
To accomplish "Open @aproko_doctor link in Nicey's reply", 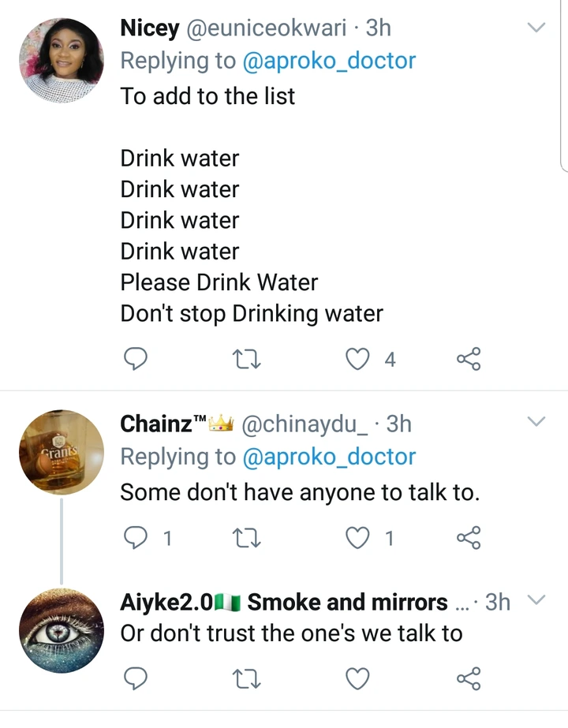I will (329, 62).
